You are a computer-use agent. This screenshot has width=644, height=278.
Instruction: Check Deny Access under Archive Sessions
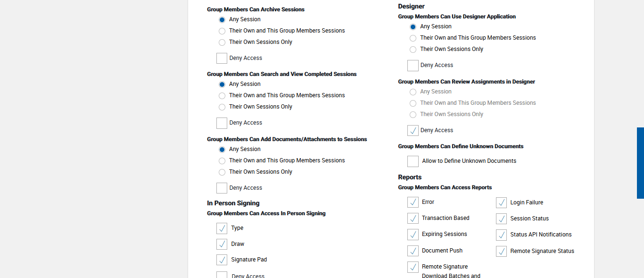point(222,58)
